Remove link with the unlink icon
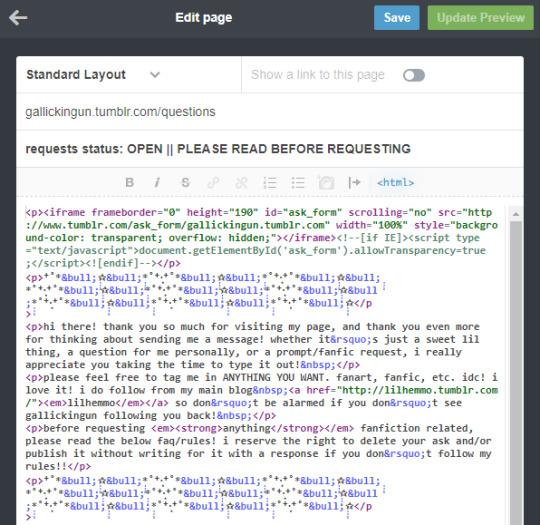This screenshot has width=540, height=525. click(x=241, y=183)
